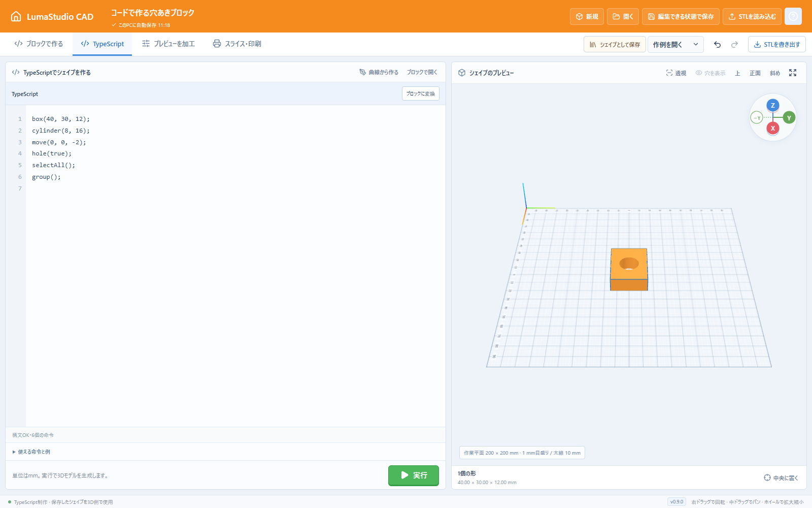812x508 pixels.
Task: Expand the 使える命令と例 section
Action: pos(31,452)
